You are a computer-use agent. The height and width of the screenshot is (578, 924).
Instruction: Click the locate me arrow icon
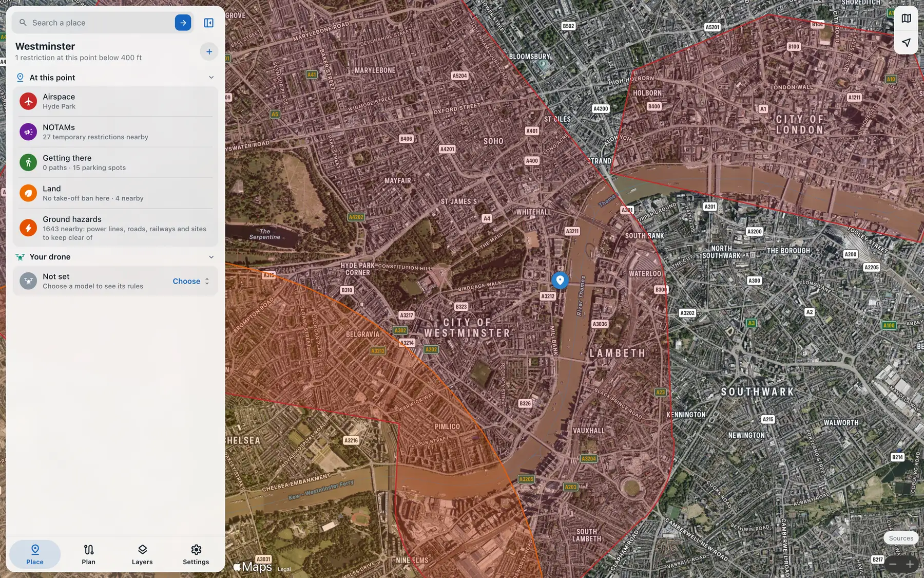pyautogui.click(x=906, y=42)
